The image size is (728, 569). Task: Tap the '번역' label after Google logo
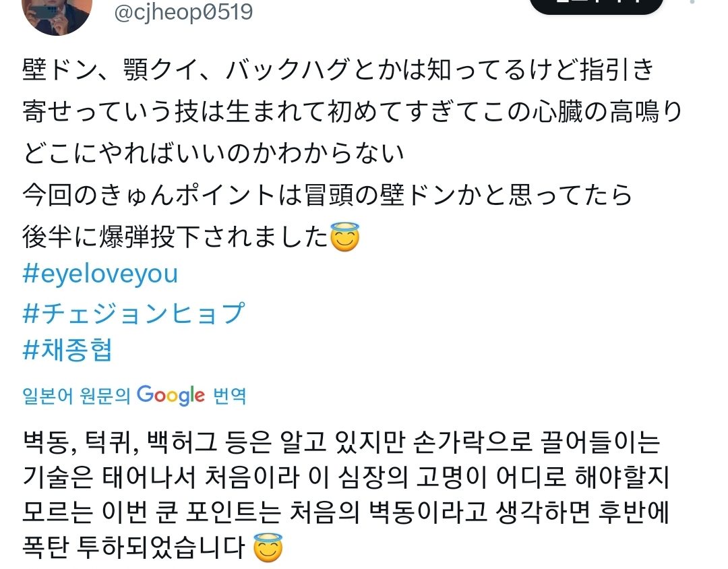(x=229, y=395)
